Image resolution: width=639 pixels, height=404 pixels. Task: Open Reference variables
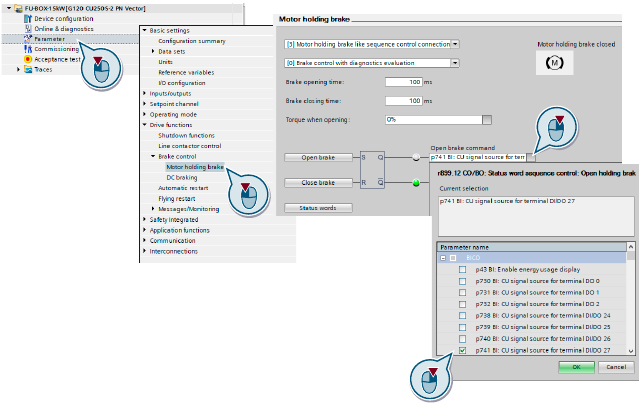tap(186, 73)
